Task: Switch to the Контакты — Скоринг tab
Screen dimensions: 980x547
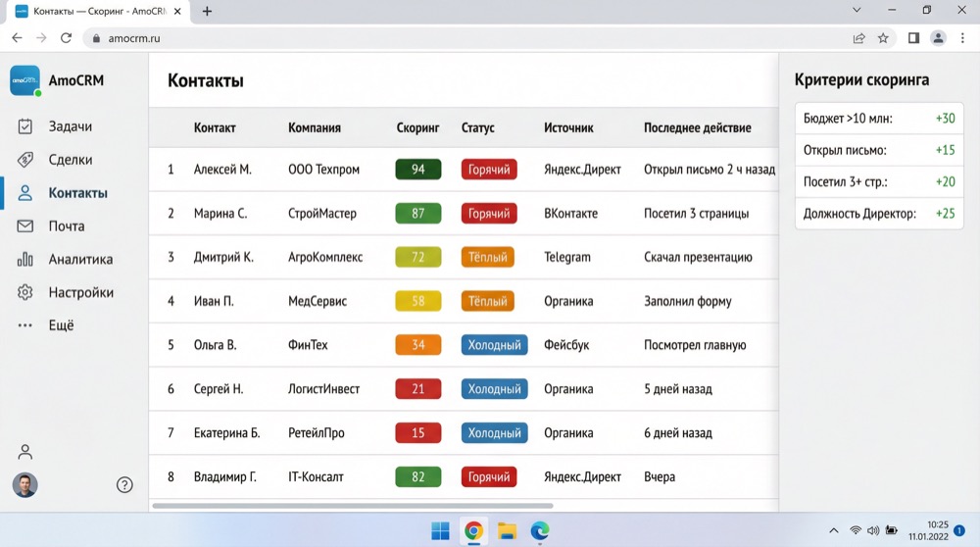Action: 98,12
